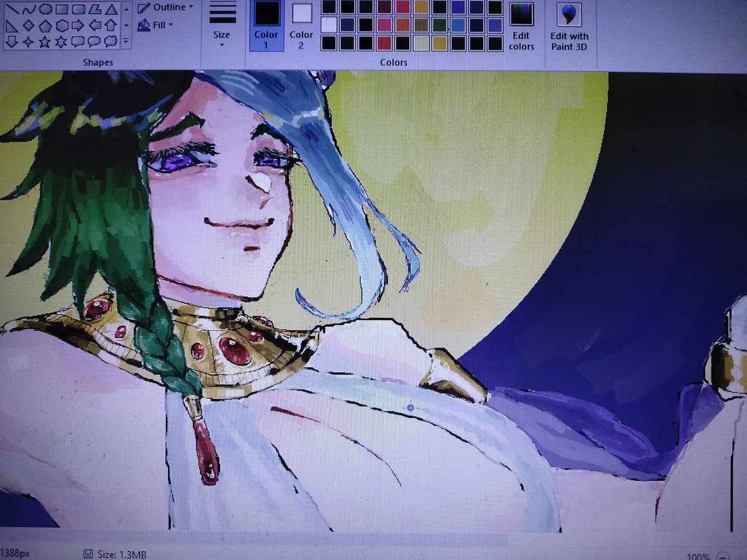Select the Five-point star shape
The height and width of the screenshot is (560, 747).
click(x=45, y=42)
